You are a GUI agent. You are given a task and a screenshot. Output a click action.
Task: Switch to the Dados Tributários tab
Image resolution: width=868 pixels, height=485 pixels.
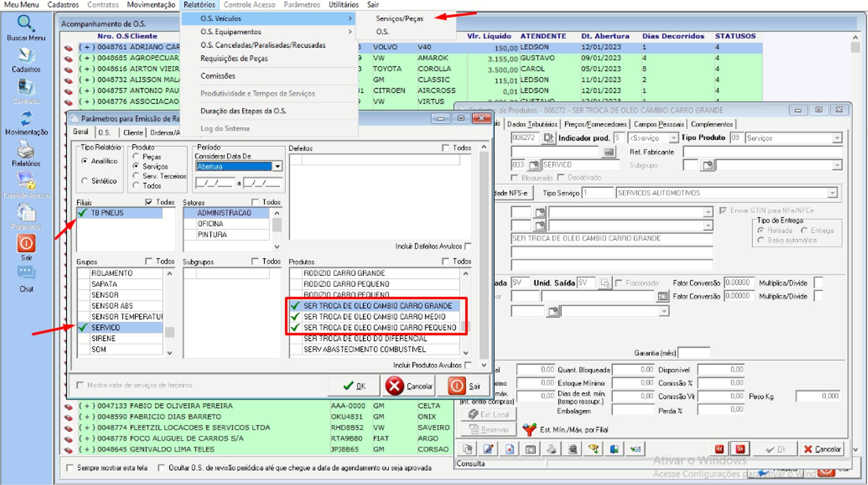[532, 124]
